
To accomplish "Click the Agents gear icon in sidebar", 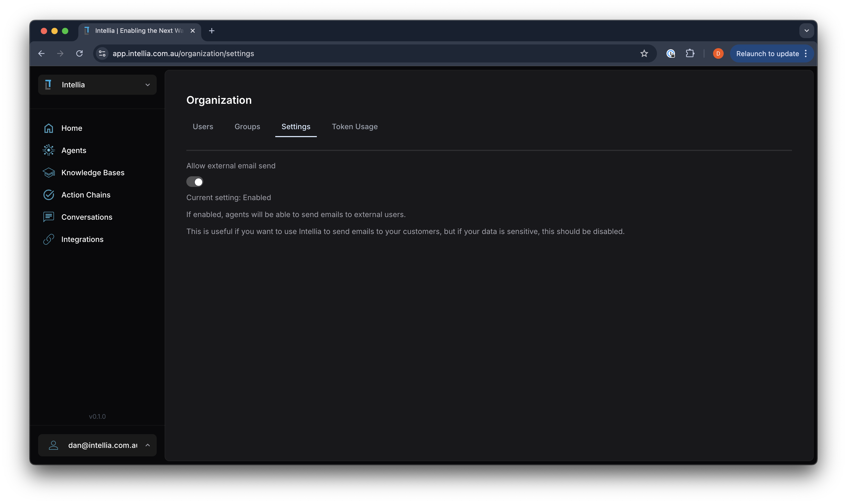I will pyautogui.click(x=48, y=150).
